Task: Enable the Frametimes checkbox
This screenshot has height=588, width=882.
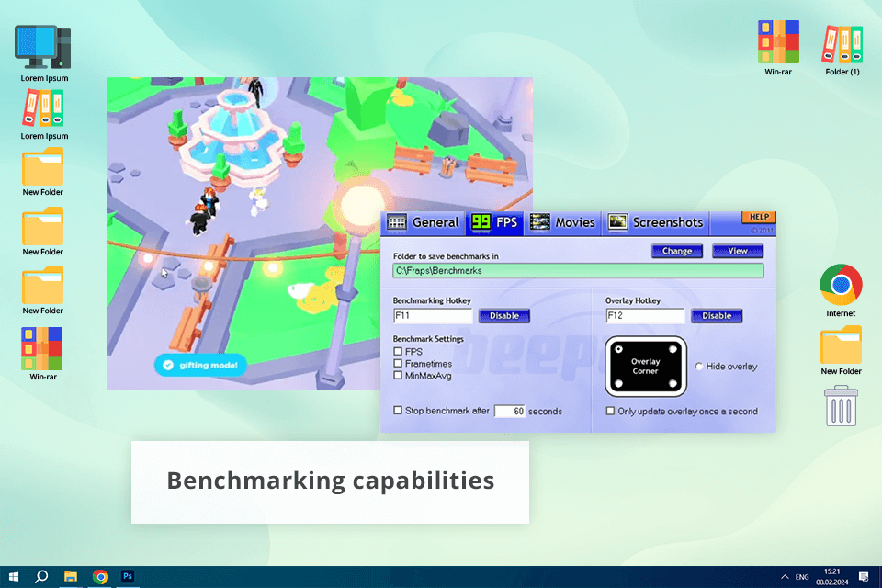Action: coord(398,364)
